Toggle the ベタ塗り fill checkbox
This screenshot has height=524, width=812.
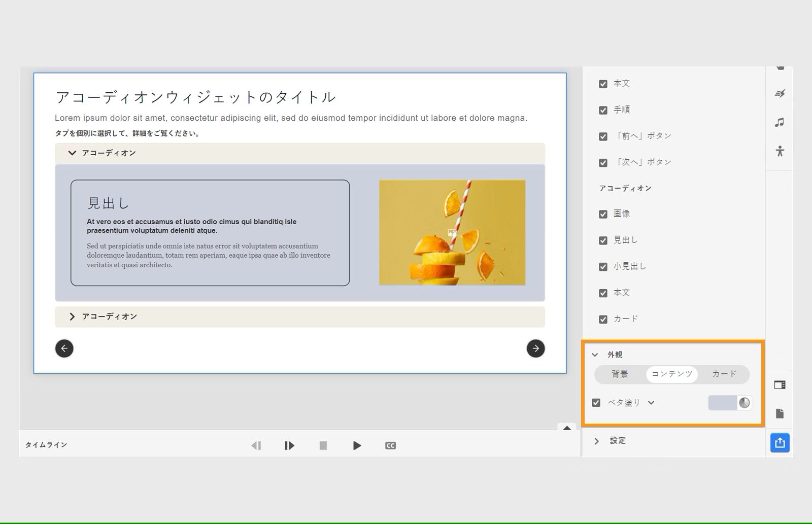click(x=596, y=403)
